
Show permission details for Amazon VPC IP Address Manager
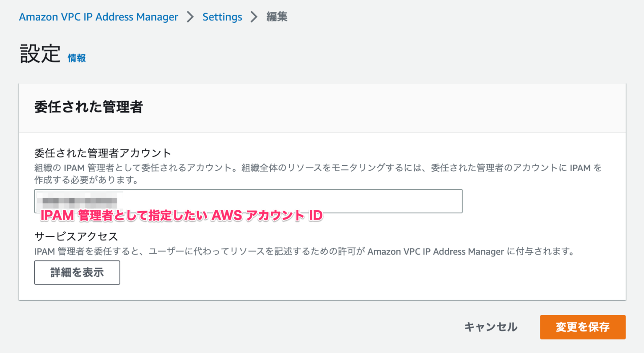pos(77,272)
